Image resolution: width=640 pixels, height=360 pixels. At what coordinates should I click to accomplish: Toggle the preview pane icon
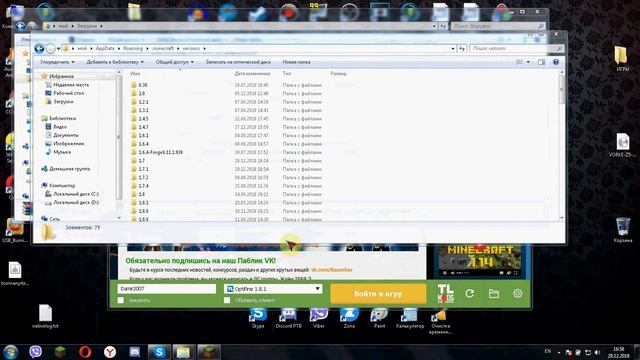[x=541, y=62]
